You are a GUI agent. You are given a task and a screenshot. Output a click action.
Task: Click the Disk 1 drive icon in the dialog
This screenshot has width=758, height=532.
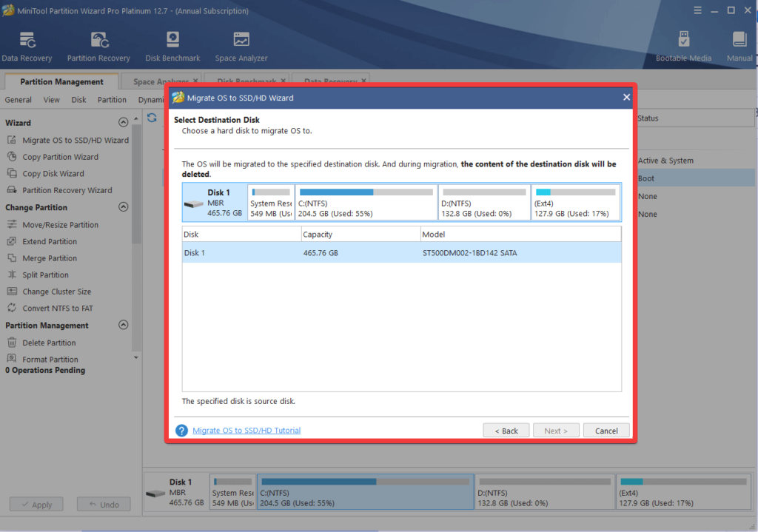tap(193, 204)
